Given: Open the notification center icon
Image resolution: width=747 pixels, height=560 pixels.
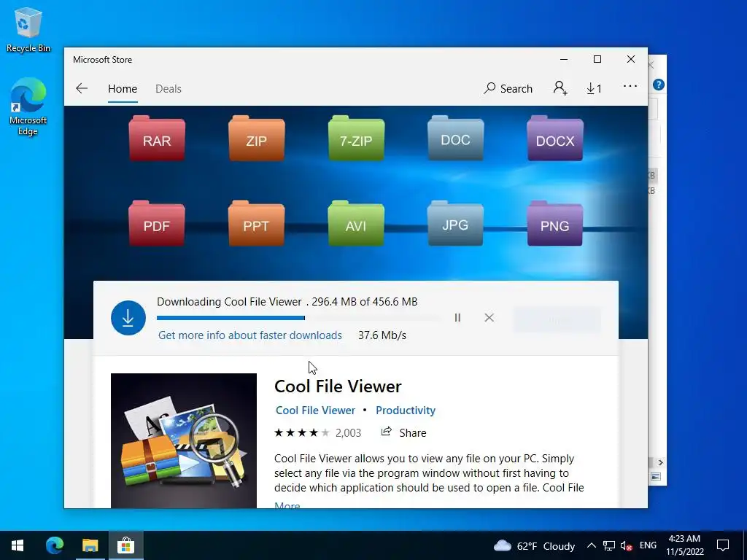Looking at the screenshot, I should [x=723, y=545].
